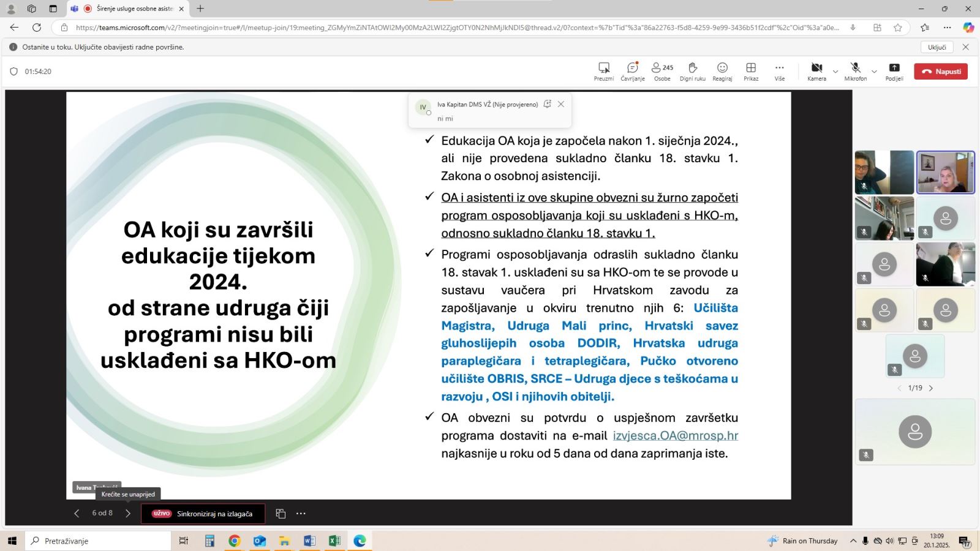The image size is (980, 551).
Task: Bookmark this page with star icon
Action: (x=897, y=28)
